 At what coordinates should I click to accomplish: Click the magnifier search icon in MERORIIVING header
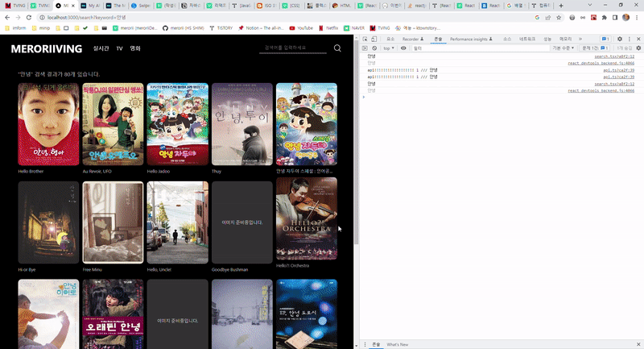(x=337, y=48)
